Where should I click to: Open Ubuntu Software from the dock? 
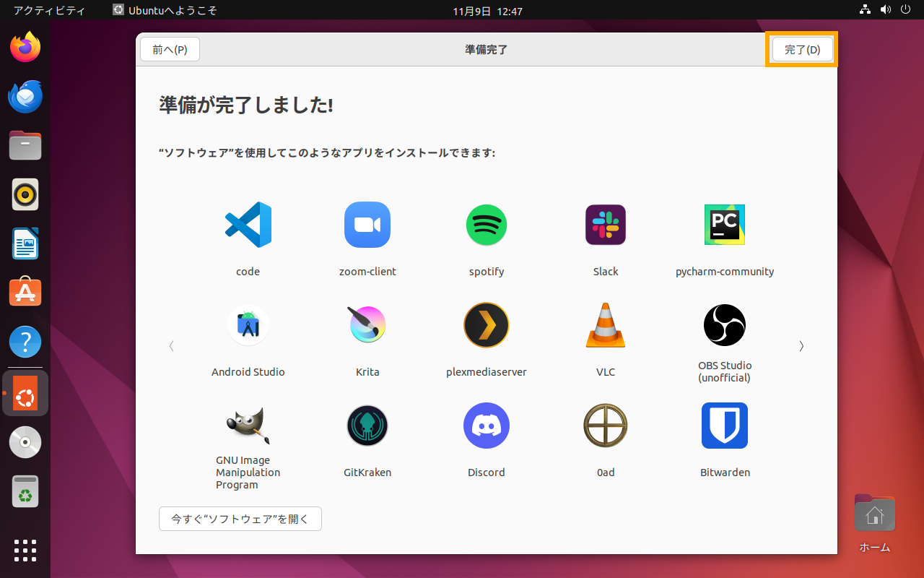click(x=25, y=293)
